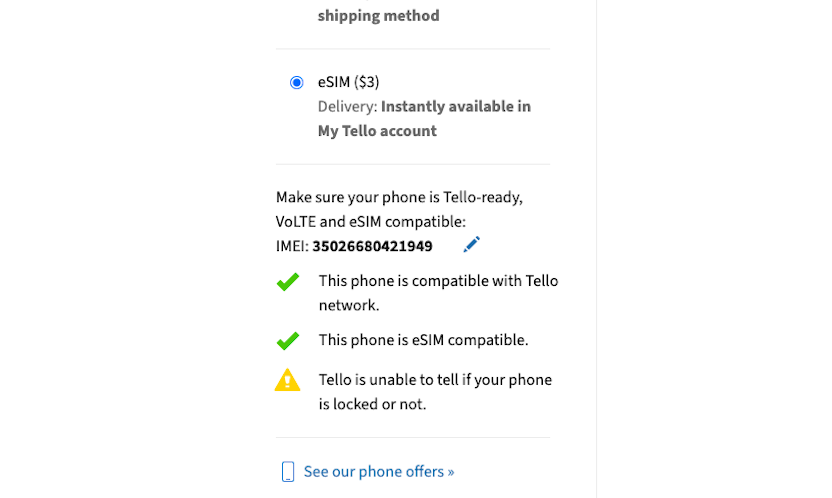Click green checkmark beside eSIM compatible message
Screen dimensions: 832x498
click(288, 341)
